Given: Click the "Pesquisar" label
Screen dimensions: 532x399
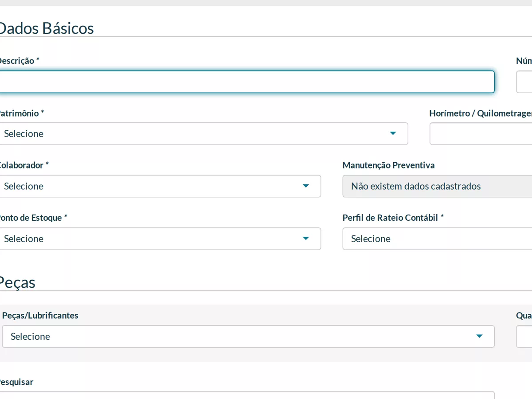Looking at the screenshot, I should point(16,382).
